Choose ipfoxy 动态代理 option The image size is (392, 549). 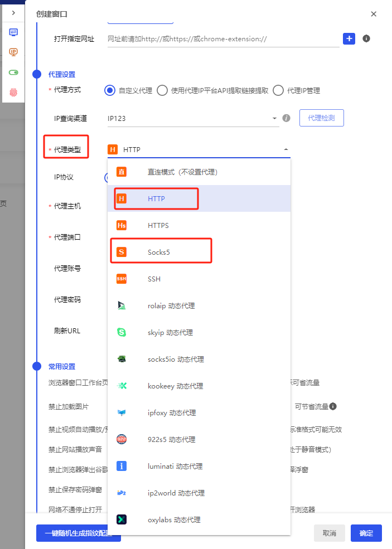[199, 413]
